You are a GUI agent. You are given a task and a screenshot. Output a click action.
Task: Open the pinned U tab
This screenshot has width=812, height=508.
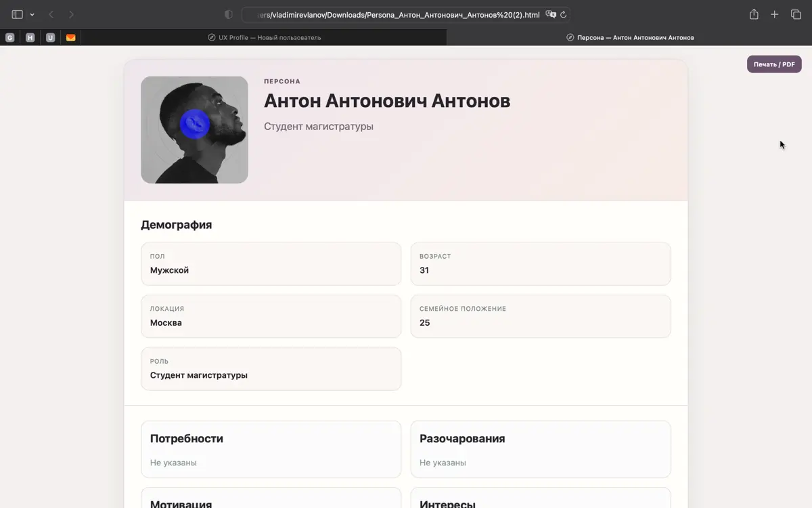50,38
